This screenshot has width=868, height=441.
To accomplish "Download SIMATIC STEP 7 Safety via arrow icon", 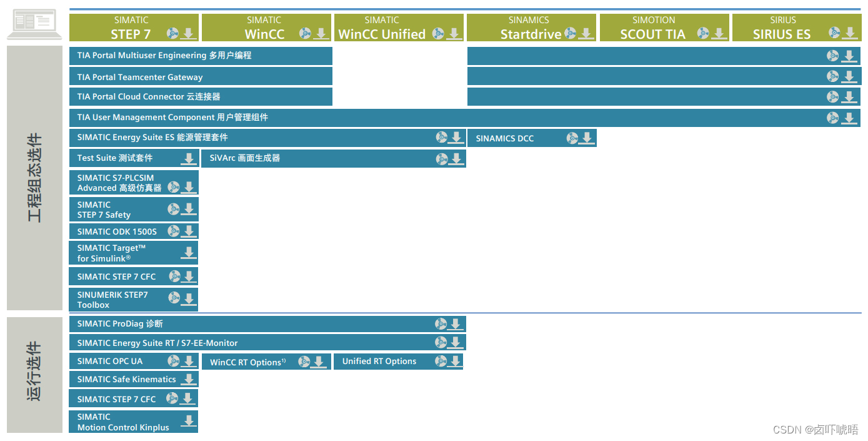I will (189, 210).
